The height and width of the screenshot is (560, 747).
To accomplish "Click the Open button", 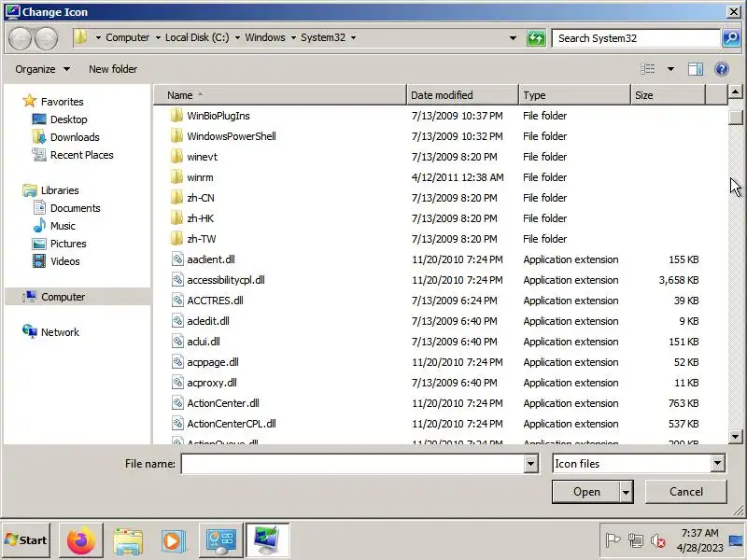I will [586, 492].
